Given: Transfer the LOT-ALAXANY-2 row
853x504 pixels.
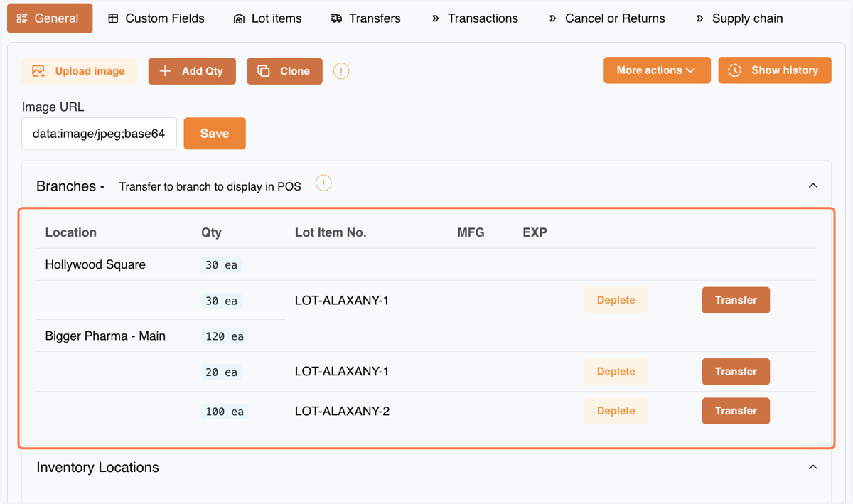Looking at the screenshot, I should click(x=736, y=411).
